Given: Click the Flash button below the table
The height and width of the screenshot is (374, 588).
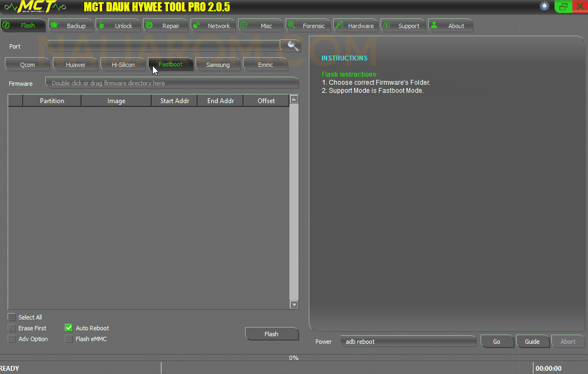Looking at the screenshot, I should (272, 334).
